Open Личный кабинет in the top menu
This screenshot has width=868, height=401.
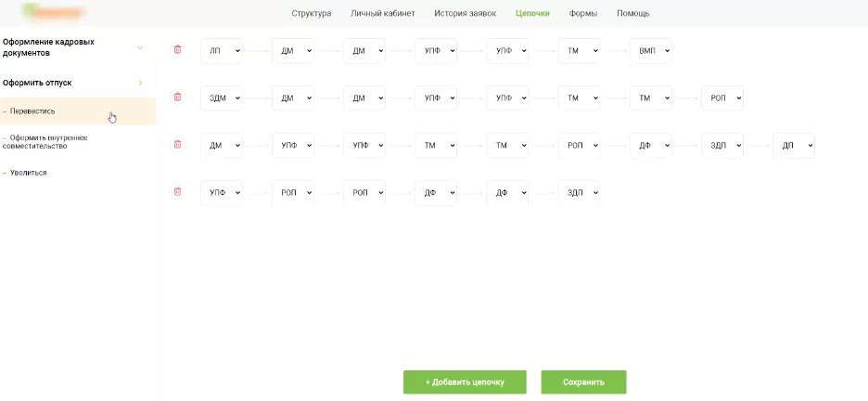pyautogui.click(x=382, y=14)
